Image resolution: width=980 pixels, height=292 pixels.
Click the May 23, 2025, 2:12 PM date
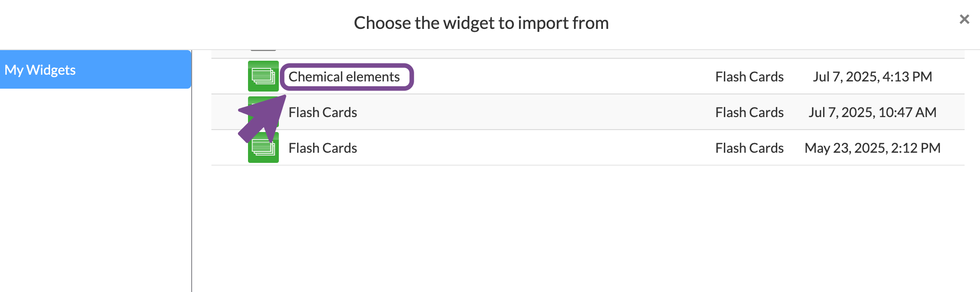point(872,147)
